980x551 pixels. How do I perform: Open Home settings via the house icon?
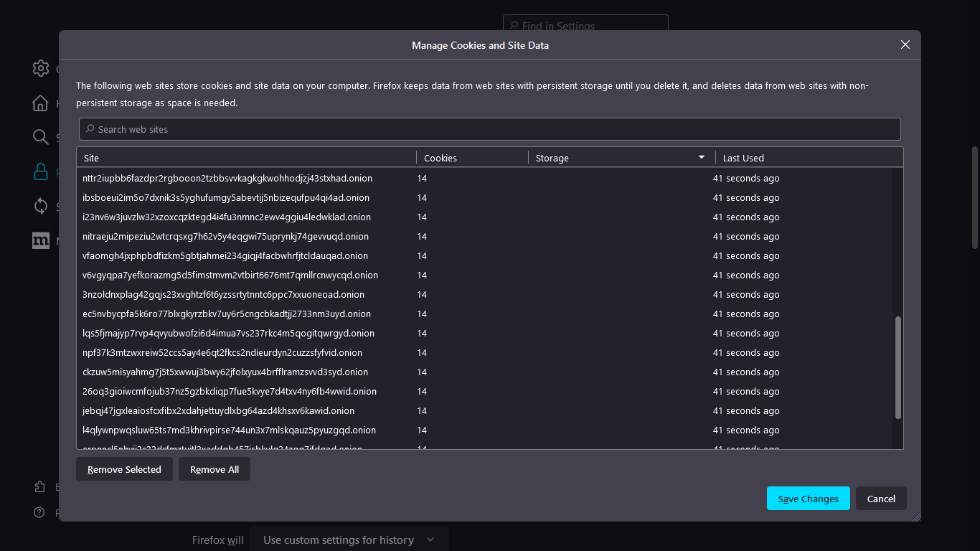click(41, 103)
